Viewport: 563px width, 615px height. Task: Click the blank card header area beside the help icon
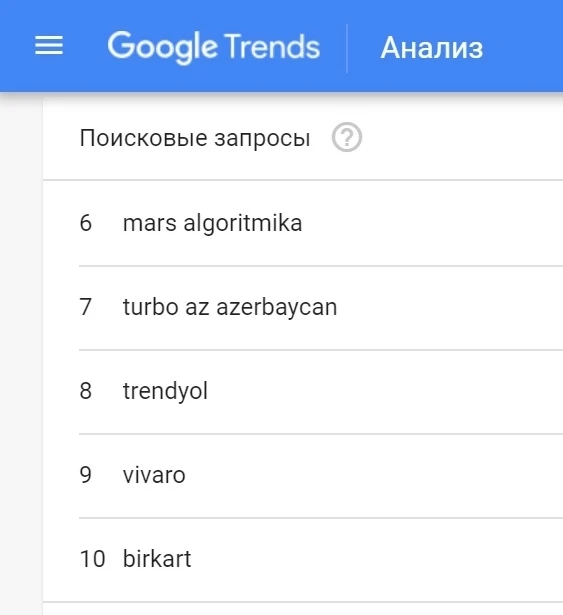(463, 137)
